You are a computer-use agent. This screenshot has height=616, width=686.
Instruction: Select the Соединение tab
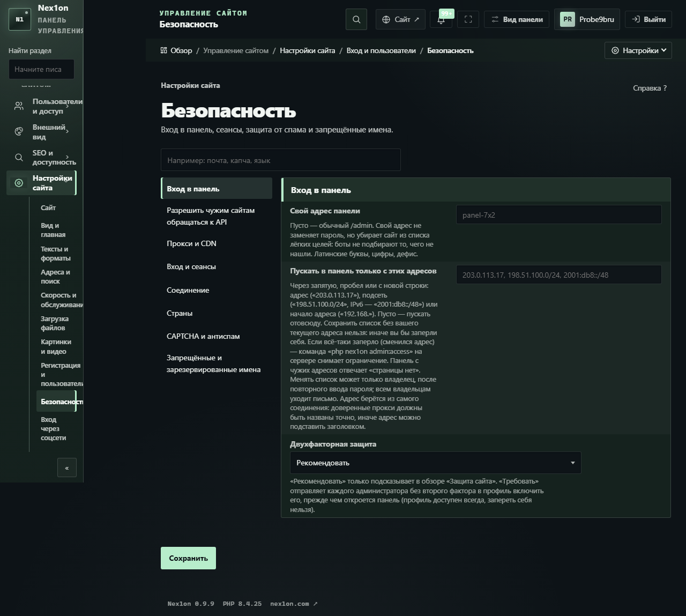217,290
